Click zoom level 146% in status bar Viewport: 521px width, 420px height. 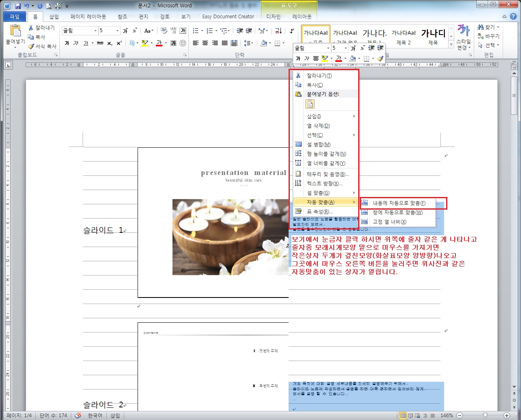click(447, 416)
